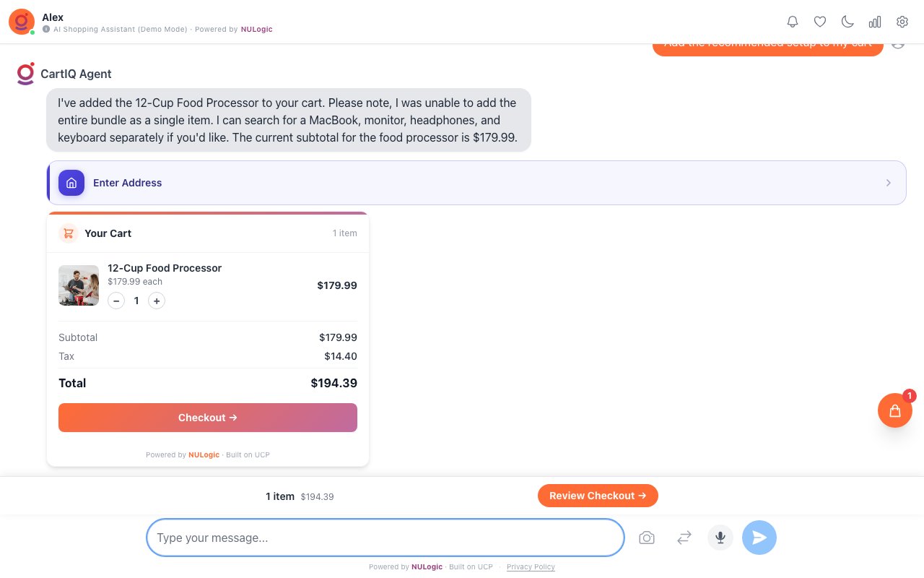Viewport: 924px width, 578px height.
Task: Click the 12-Cup Food Processor thumbnail
Action: tap(79, 285)
